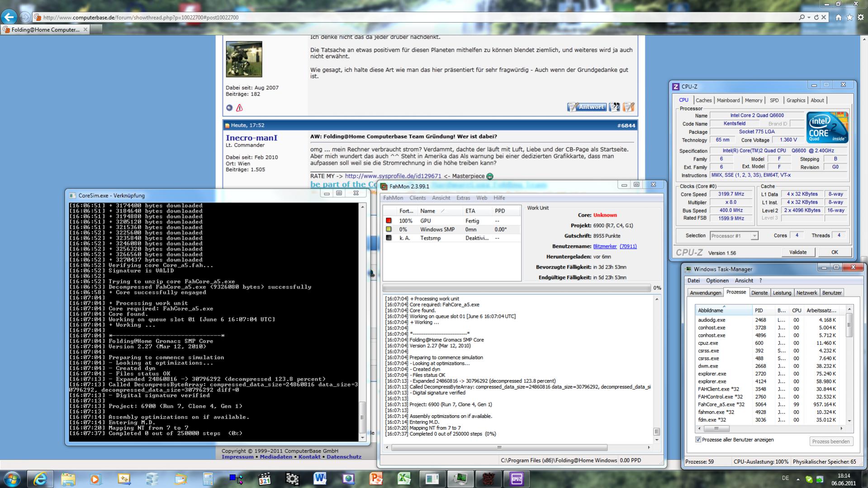Screen dimensions: 868x488
Task: Sort Task Manager processes by Abbildname
Action: tap(723, 310)
